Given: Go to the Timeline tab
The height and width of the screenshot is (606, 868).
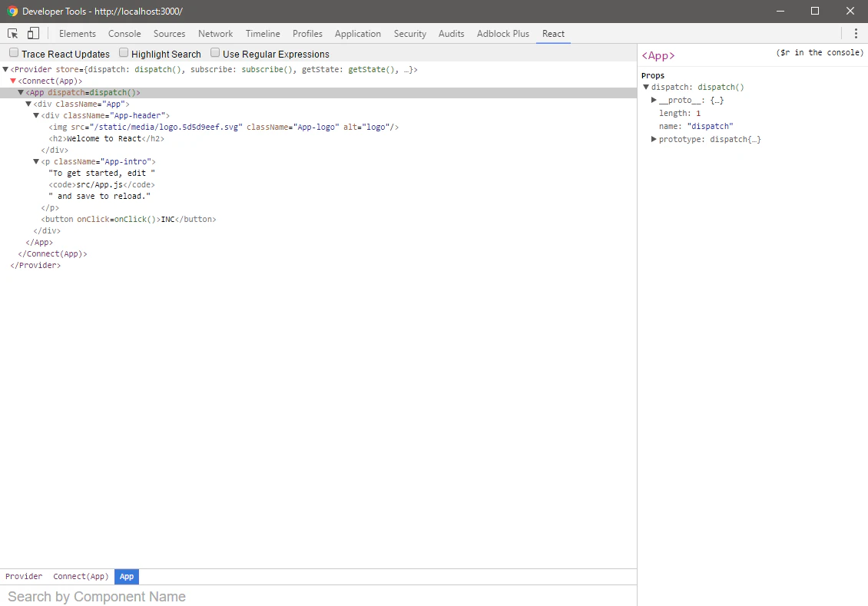Looking at the screenshot, I should coord(263,34).
